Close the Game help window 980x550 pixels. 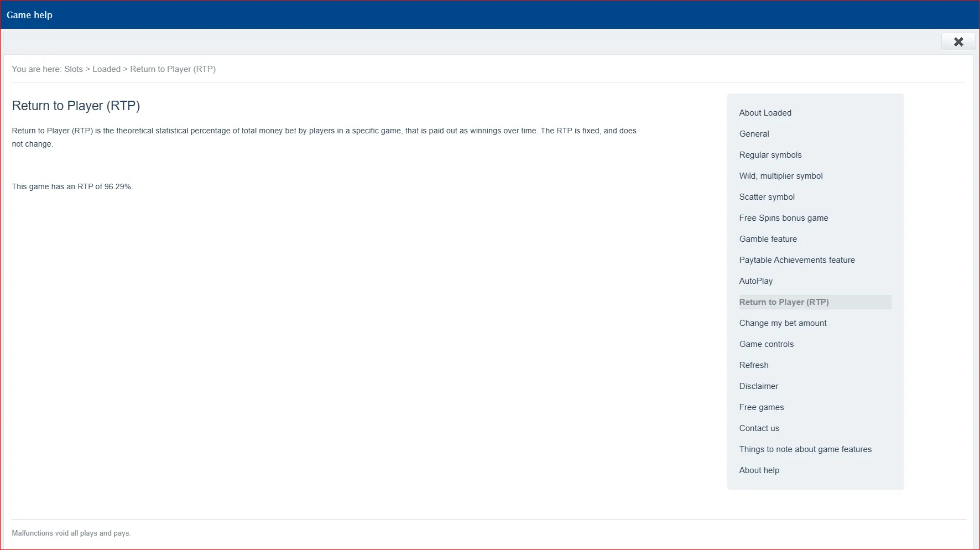958,41
